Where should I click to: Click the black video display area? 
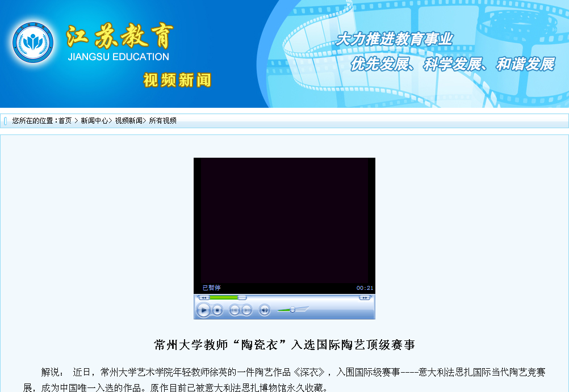[284, 220]
